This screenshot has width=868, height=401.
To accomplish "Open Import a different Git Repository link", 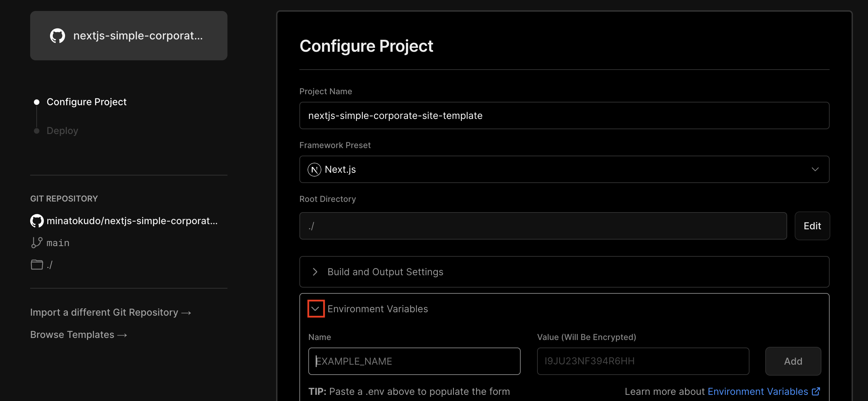I will coord(110,312).
